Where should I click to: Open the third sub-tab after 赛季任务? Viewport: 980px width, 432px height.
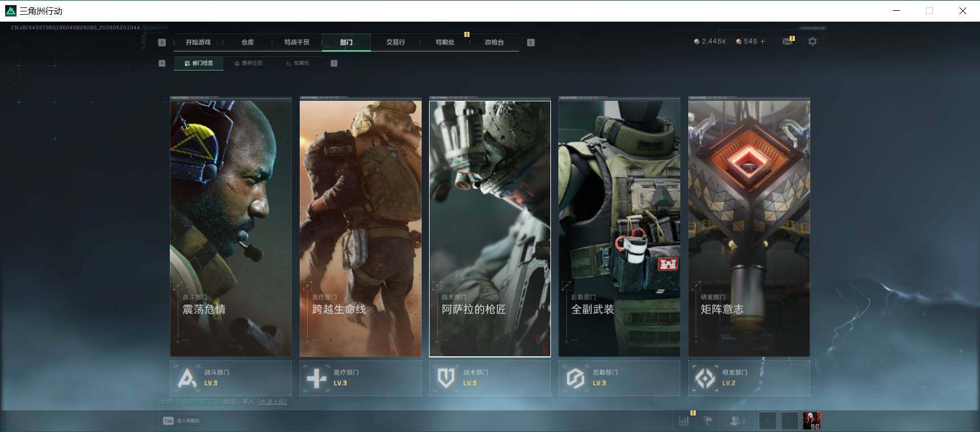pos(297,63)
